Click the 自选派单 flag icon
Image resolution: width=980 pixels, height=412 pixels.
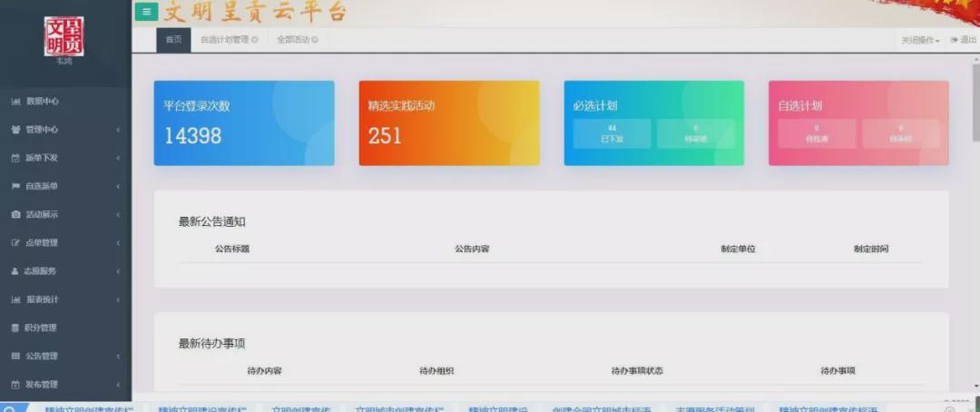15,186
